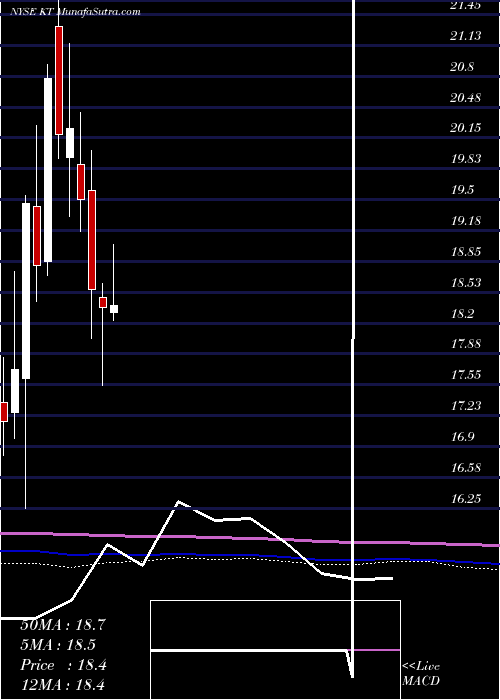500x700 pixels.
Task: Click the <<Live MACD label
Action: 421,674
